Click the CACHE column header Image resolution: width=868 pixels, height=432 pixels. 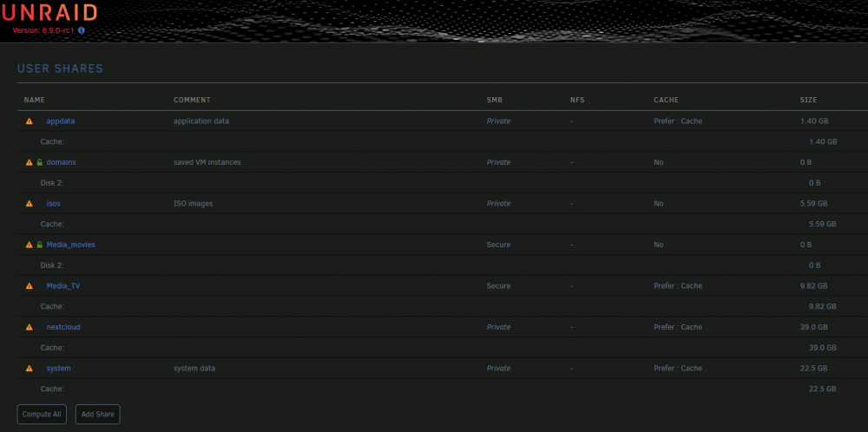tap(666, 100)
